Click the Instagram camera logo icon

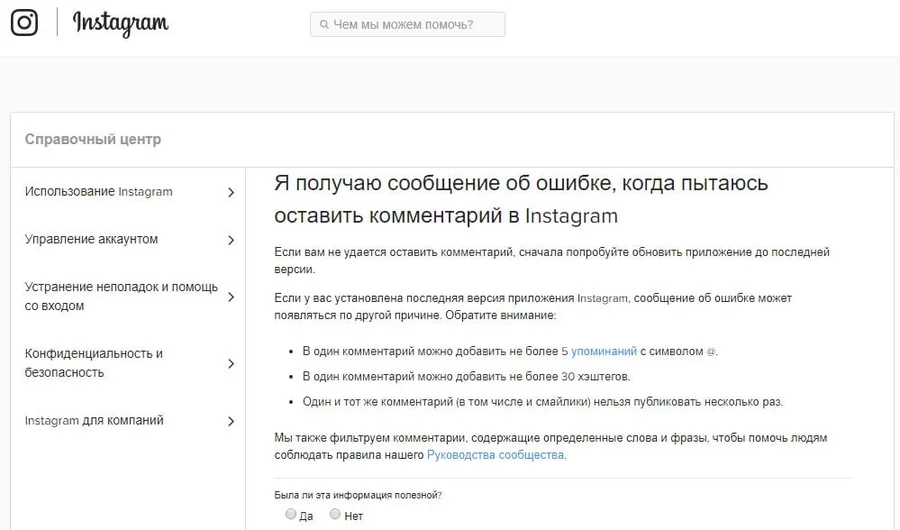pyautogui.click(x=24, y=23)
